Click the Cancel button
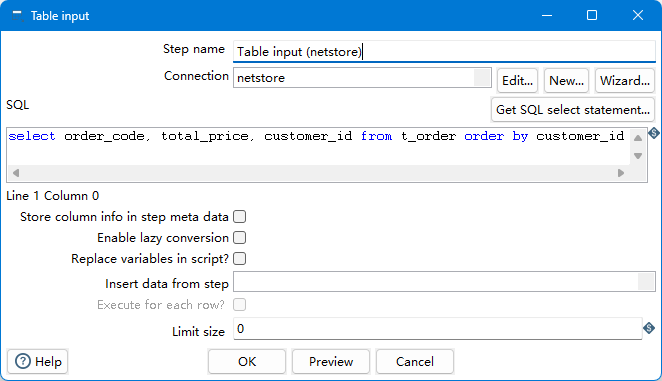662x381 pixels. point(415,362)
